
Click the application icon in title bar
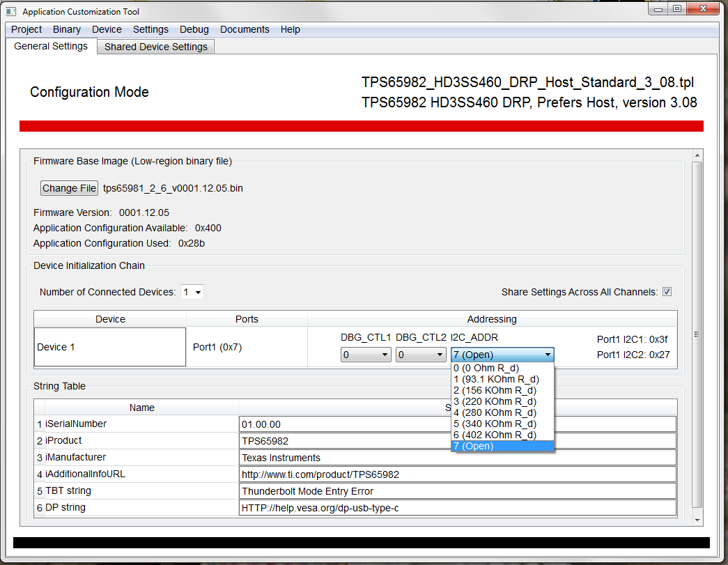11,12
